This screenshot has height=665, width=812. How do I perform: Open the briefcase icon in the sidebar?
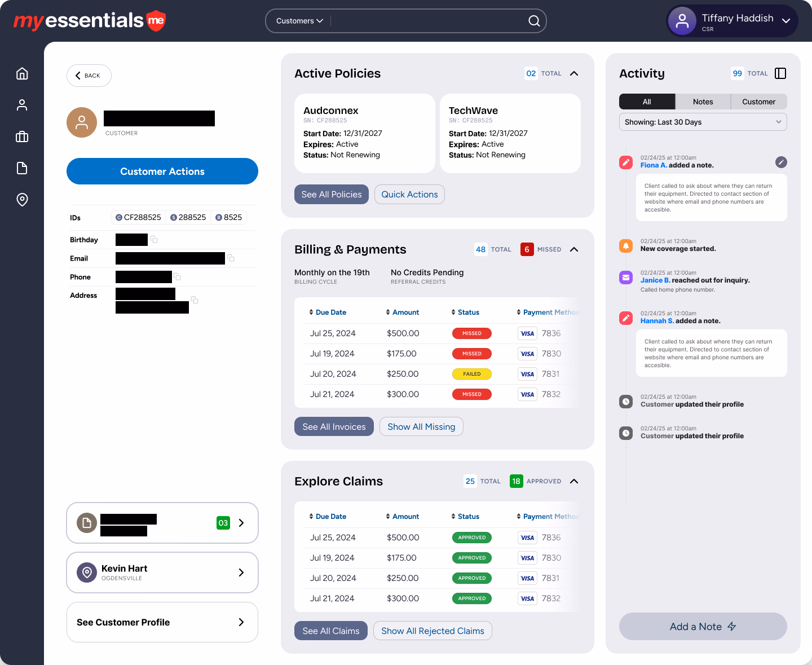click(x=22, y=137)
